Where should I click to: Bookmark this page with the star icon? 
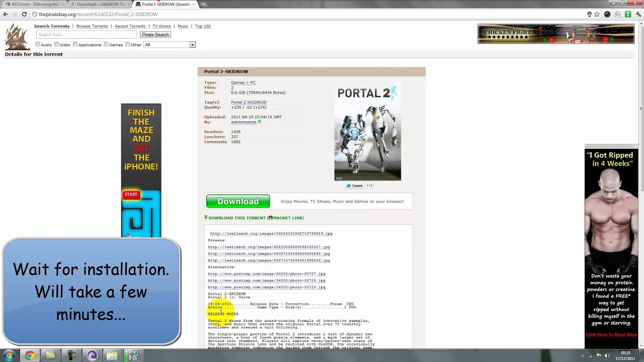[597, 14]
